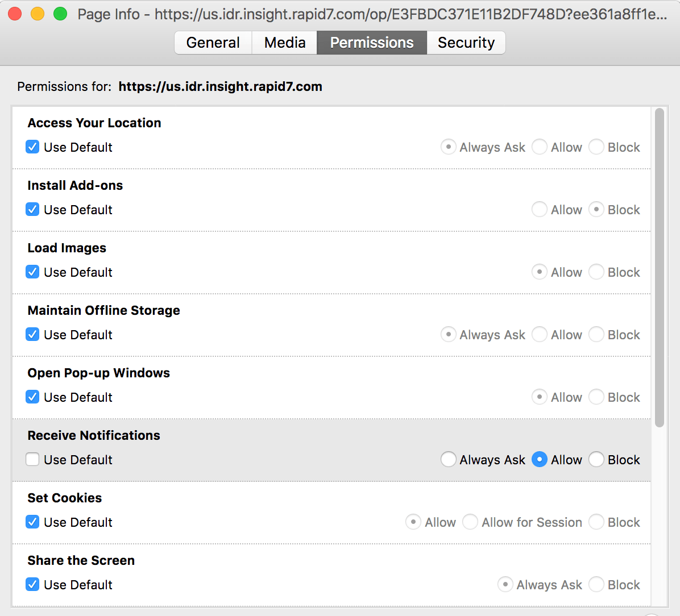Click the permissions list vertical scrollbar
This screenshot has height=616, width=680.
tap(660, 268)
